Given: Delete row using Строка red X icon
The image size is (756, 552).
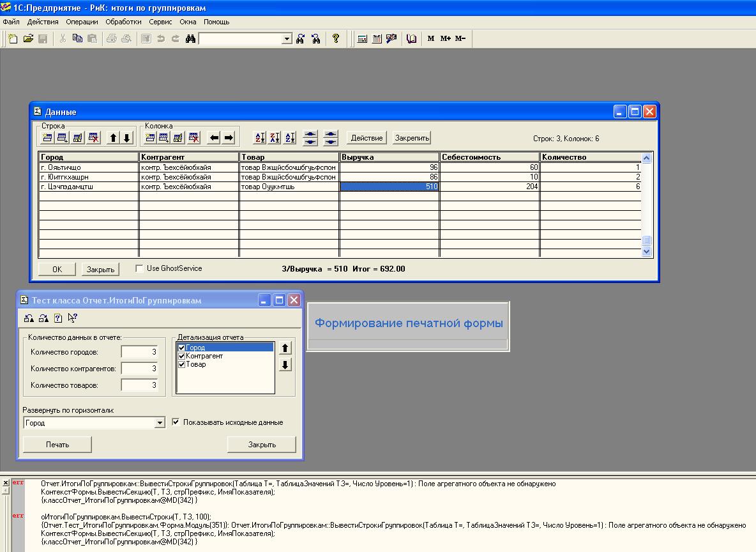Looking at the screenshot, I should (93, 137).
